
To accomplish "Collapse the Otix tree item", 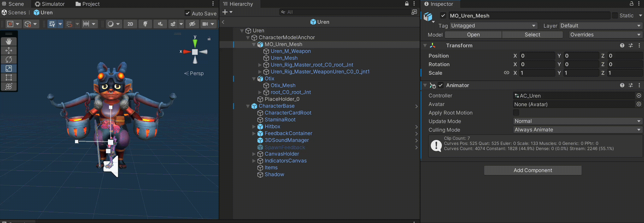I will 254,79.
